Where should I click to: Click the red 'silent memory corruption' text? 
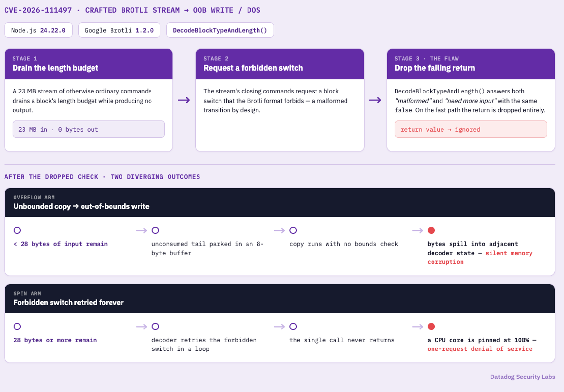point(480,258)
